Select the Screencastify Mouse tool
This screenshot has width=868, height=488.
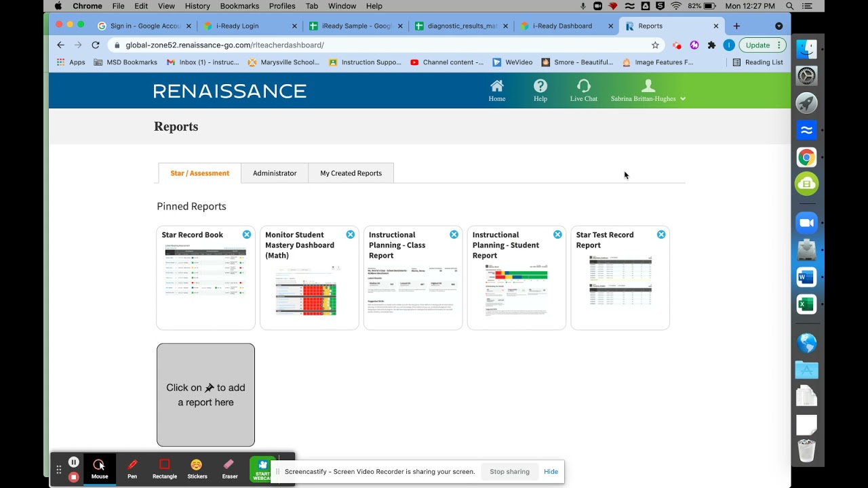click(100, 469)
